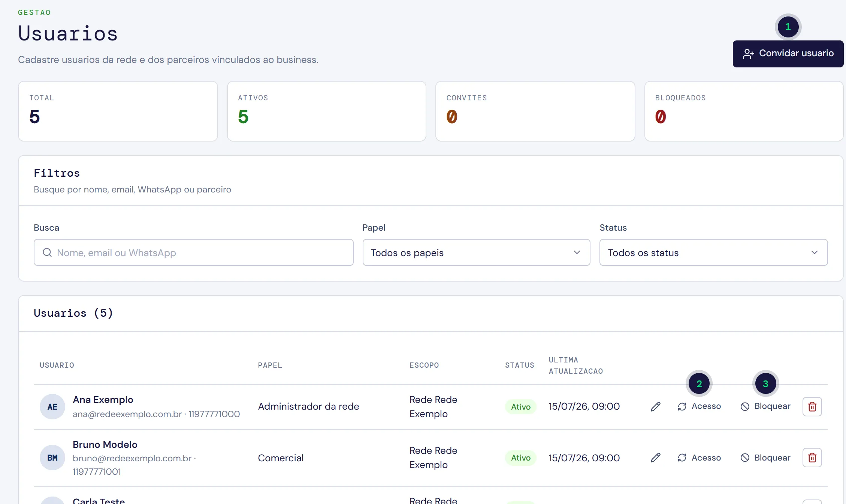Click the Usuarios (5) list heading
This screenshot has height=504, width=846.
tap(73, 313)
